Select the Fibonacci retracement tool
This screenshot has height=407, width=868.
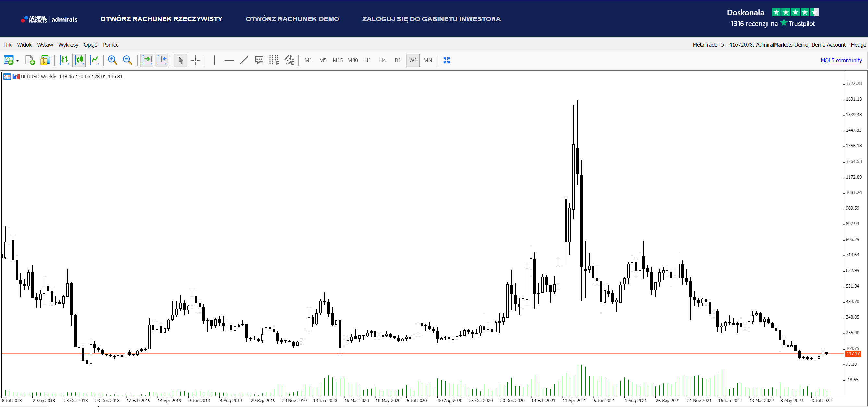[274, 60]
